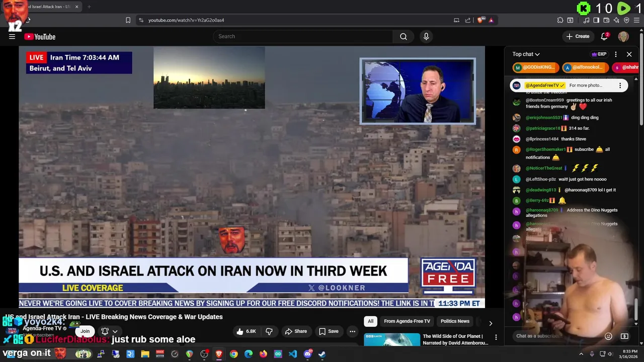Open the media control music note icon

(587, 20)
